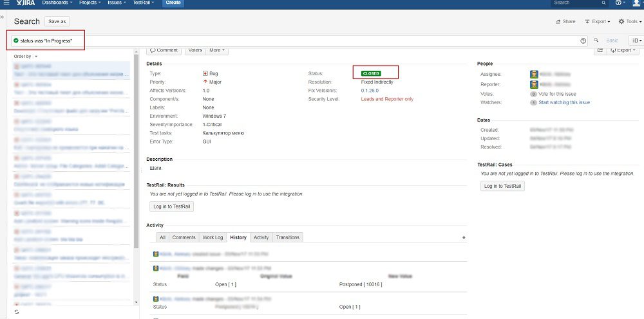Viewport: 644px width, 319px height.
Task: Click the Reporter avatar
Action: [x=533, y=84]
